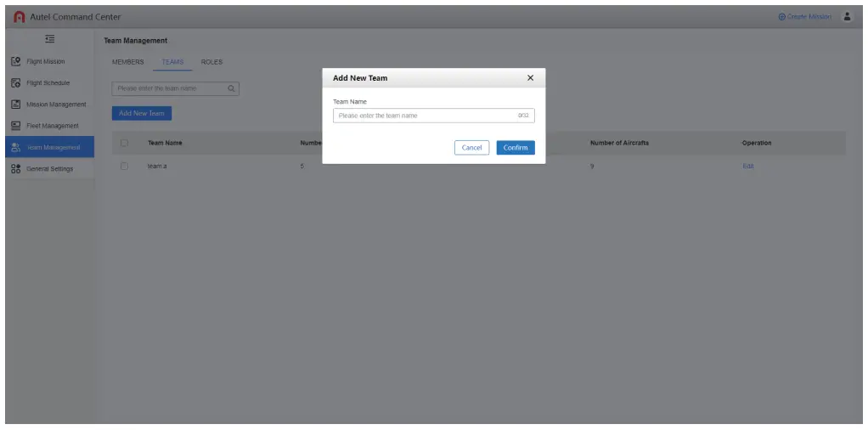Switch to the MEMBERS tab
868x430 pixels.
[128, 62]
